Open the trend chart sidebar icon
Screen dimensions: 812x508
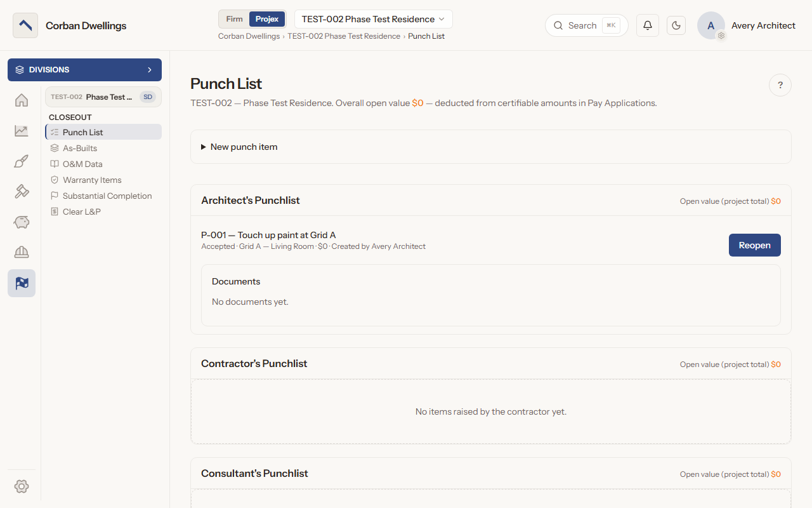[22, 131]
